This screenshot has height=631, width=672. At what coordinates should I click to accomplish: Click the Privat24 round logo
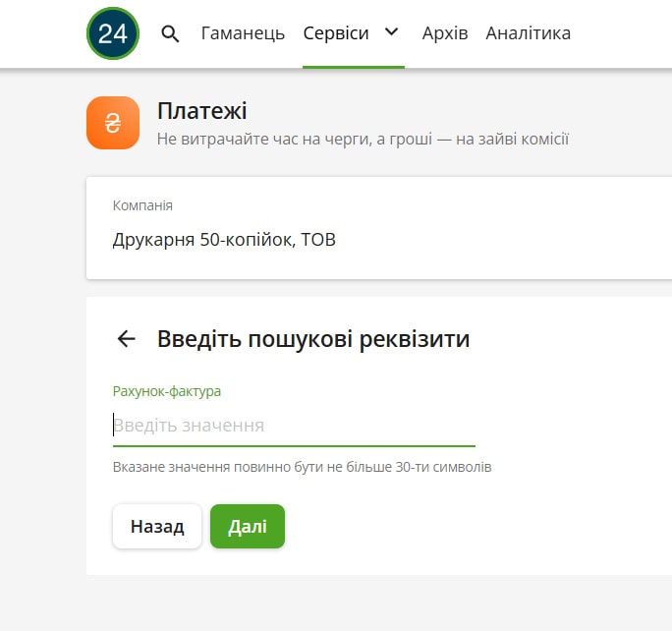tap(113, 33)
